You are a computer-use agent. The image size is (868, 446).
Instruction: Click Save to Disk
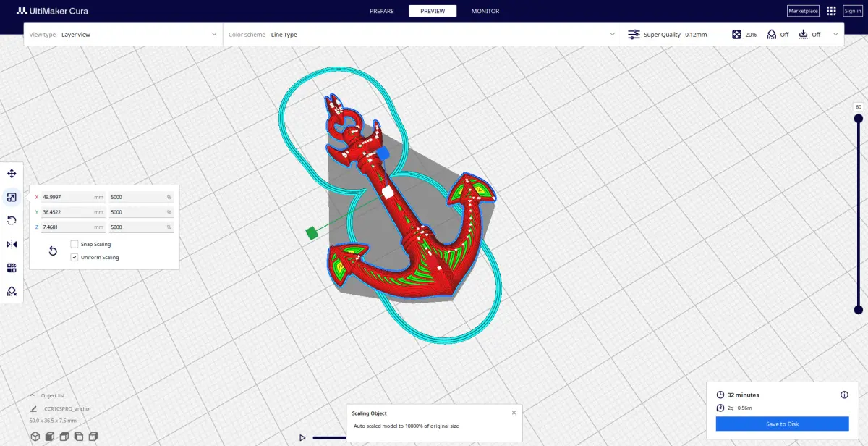(x=782, y=424)
